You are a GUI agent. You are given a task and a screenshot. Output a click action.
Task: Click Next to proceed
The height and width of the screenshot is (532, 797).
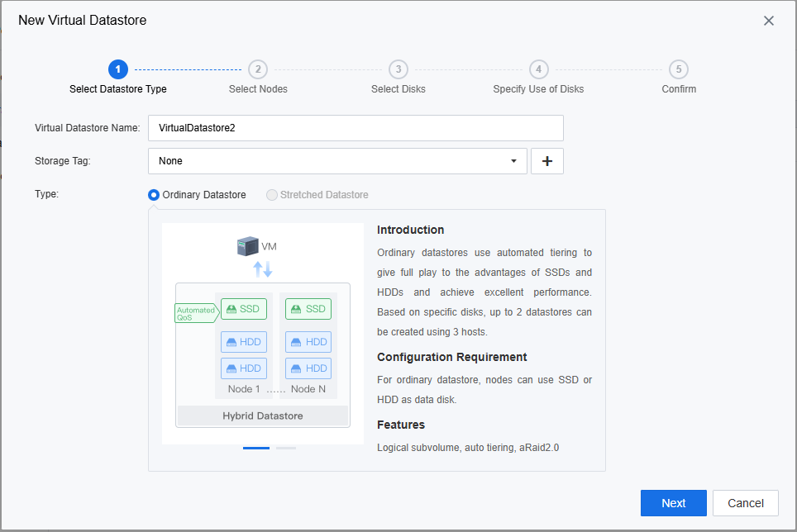pos(674,503)
